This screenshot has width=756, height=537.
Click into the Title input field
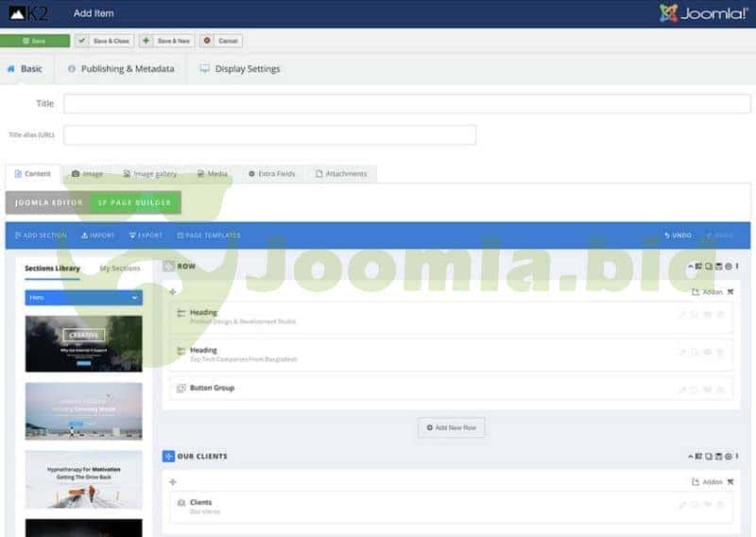coord(406,104)
